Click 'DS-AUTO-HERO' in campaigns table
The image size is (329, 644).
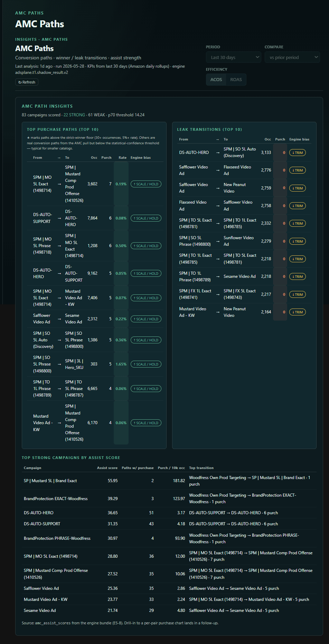click(x=39, y=513)
